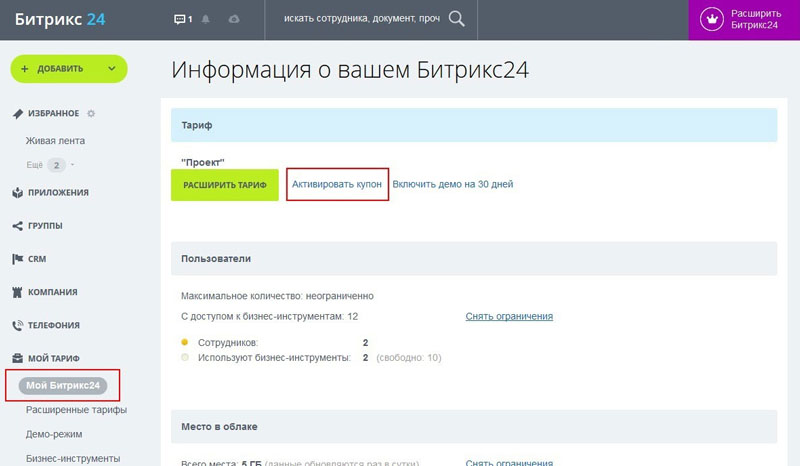Click Снять ограничения link in Пользователи

tap(509, 316)
